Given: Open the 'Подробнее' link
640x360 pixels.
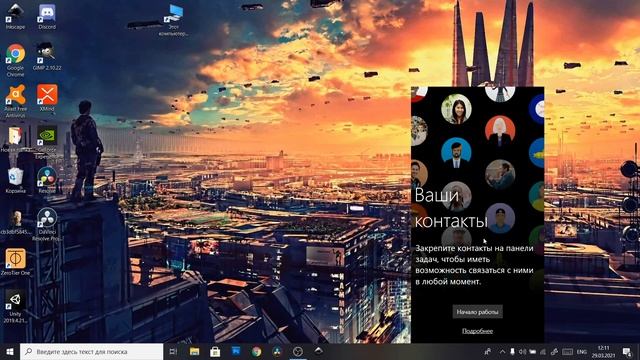Looking at the screenshot, I should 477,331.
